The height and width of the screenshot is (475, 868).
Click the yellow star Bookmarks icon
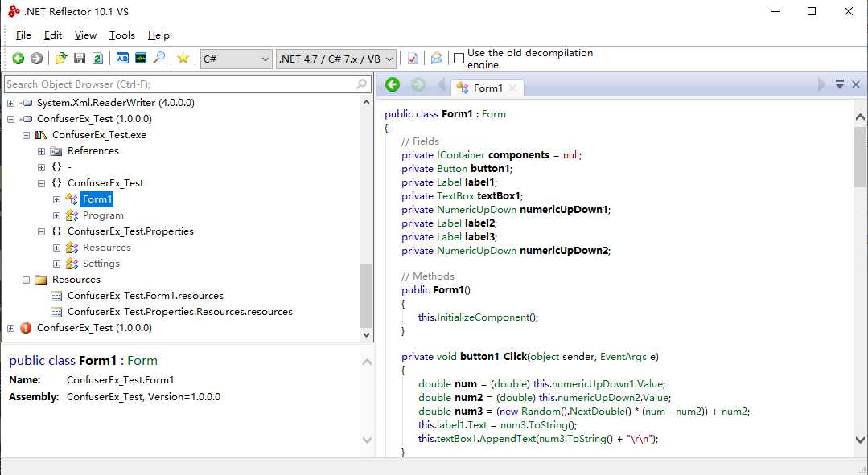click(x=183, y=58)
